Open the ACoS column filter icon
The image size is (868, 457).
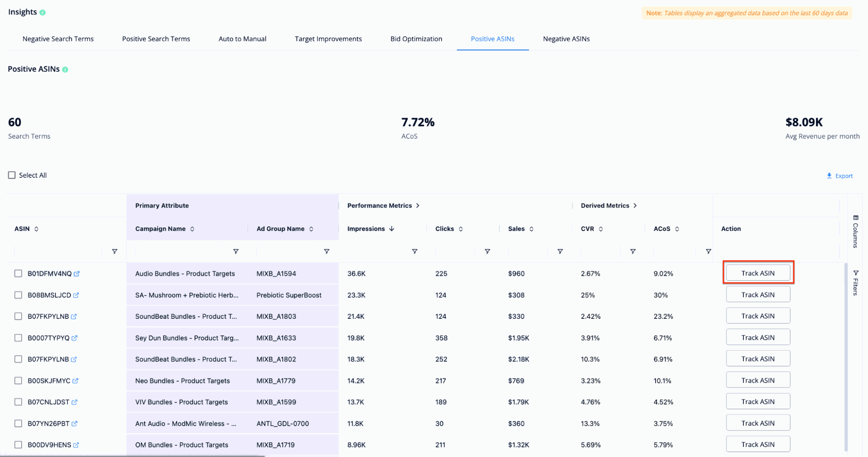tap(708, 252)
